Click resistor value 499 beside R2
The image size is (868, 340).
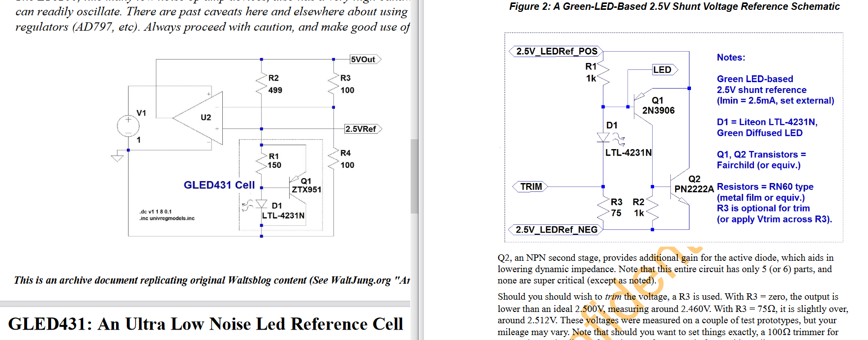pyautogui.click(x=275, y=90)
